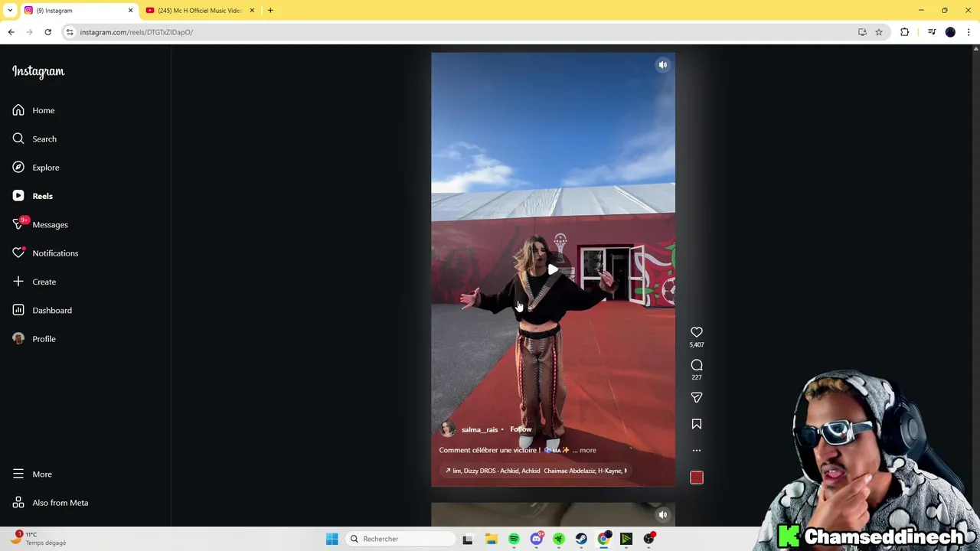View site information for instagram.com
Viewport: 980px width, 551px height.
click(x=70, y=32)
